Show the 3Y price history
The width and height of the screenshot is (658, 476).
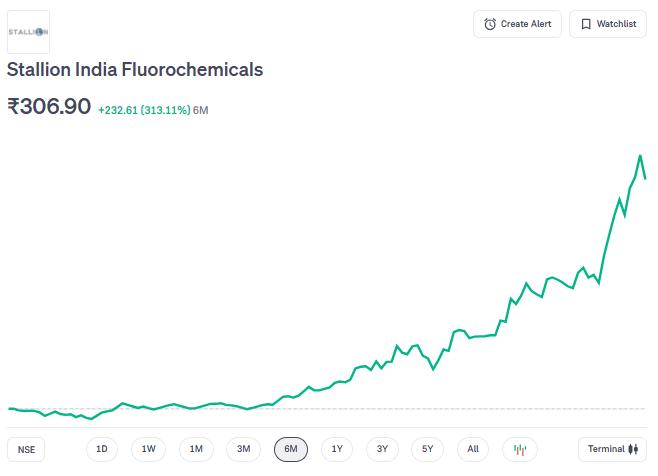pos(382,449)
